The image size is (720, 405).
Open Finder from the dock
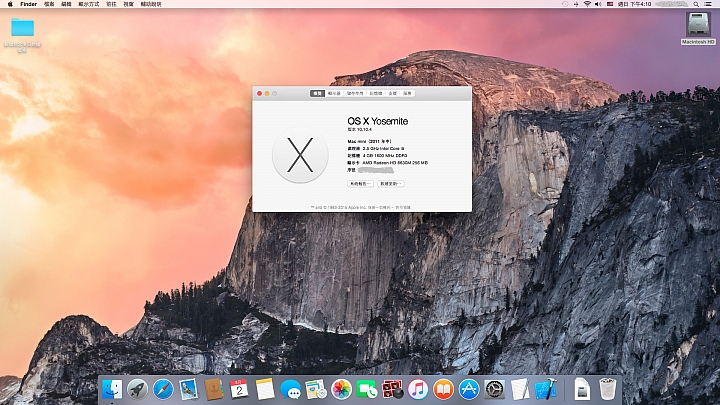(112, 389)
